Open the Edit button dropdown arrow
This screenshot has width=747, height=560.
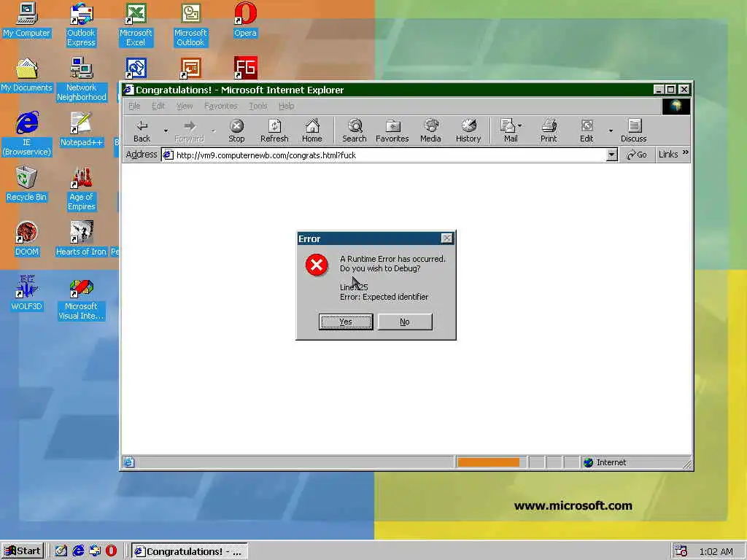pos(611,131)
